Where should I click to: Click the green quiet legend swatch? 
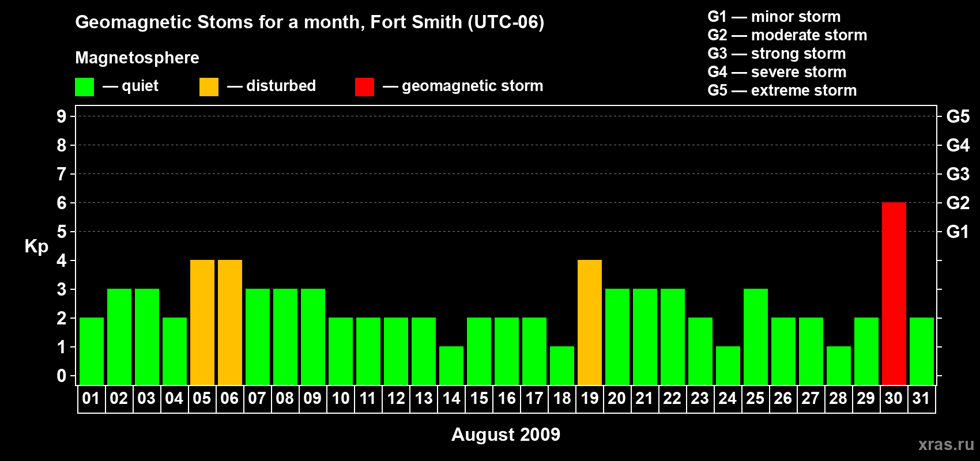coord(84,87)
